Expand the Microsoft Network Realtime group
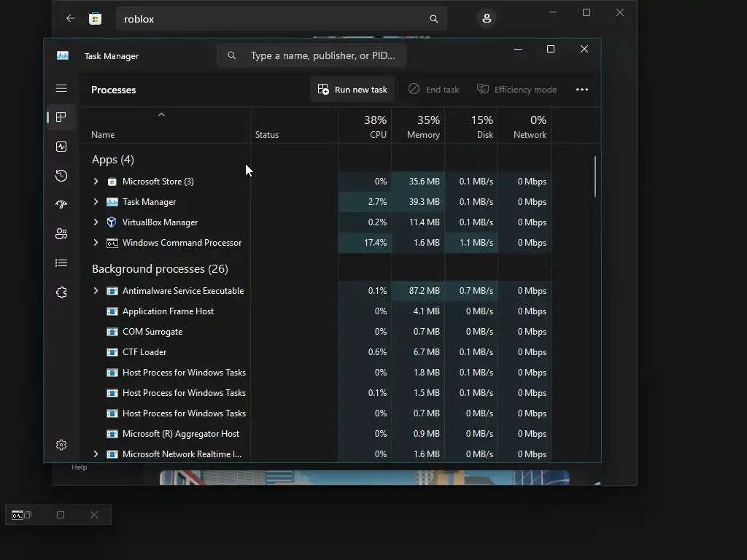The image size is (747, 560). tap(96, 454)
